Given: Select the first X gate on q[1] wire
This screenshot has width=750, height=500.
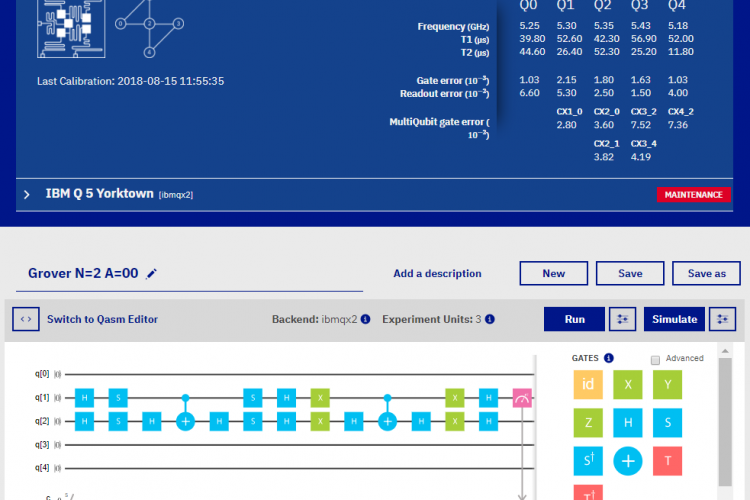Looking at the screenshot, I should click(320, 398).
